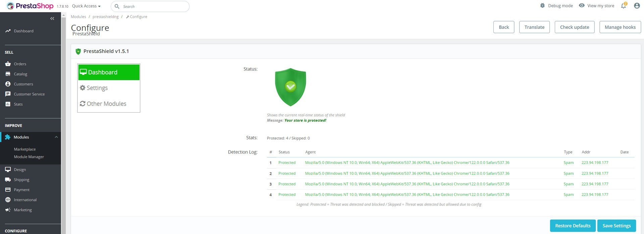Click the Debug mode bug icon
Screen dimensions: 644x234
click(x=542, y=6)
